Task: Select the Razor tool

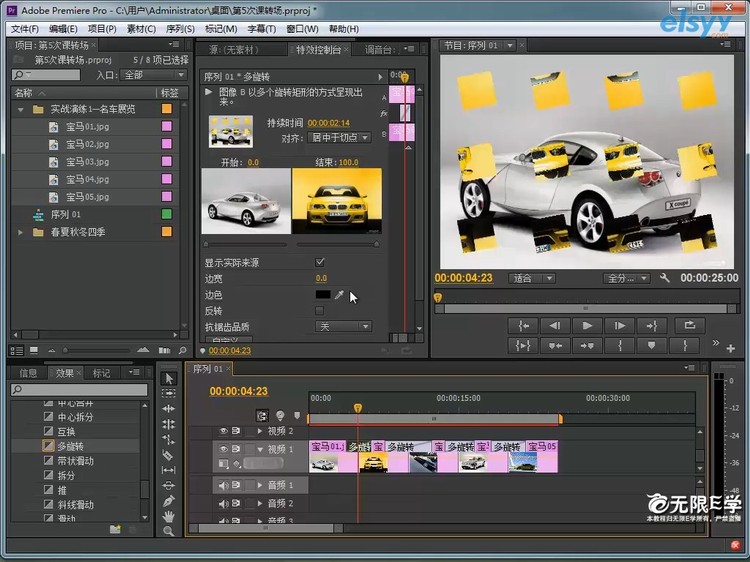Action: (168, 455)
